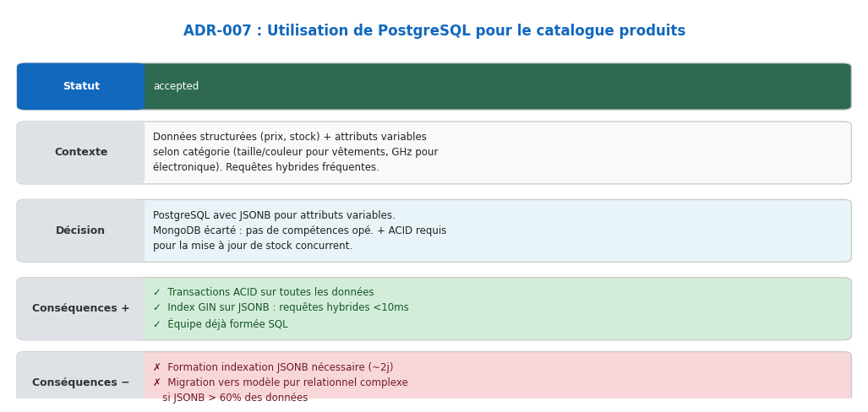Screen dimensions: 868x412
Task: Select the 'Conséquences −' row label
Action: point(81,383)
